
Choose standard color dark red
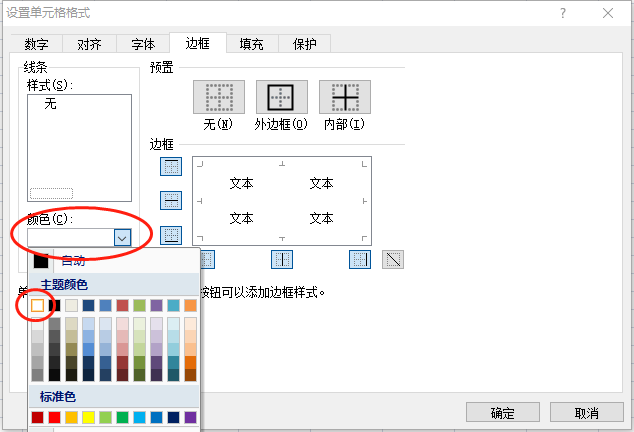(x=38, y=417)
